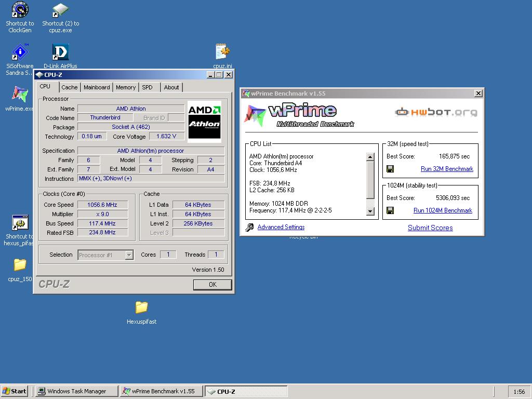Open Advanced Settings in wPrime
The height and width of the screenshot is (399, 532).
[281, 227]
